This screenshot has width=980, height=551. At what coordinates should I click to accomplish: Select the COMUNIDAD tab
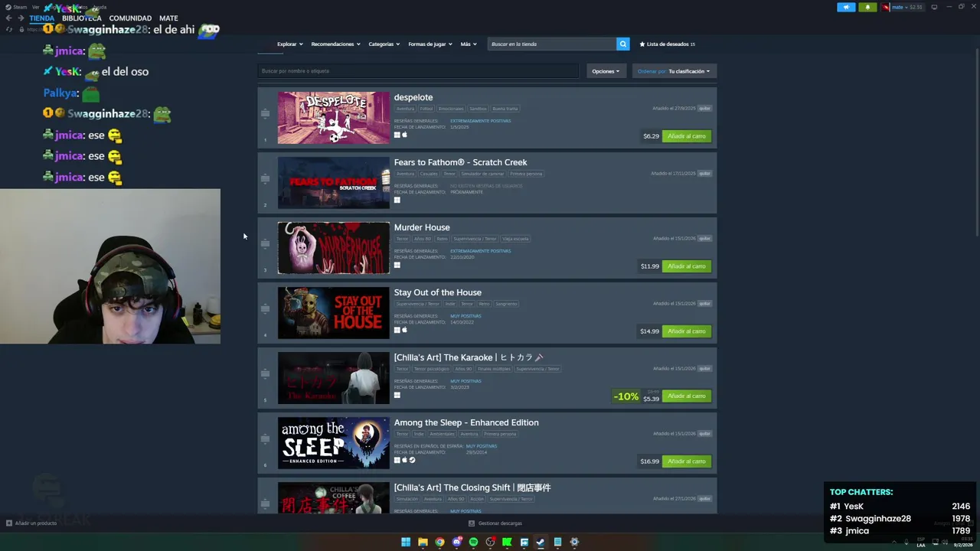(130, 18)
